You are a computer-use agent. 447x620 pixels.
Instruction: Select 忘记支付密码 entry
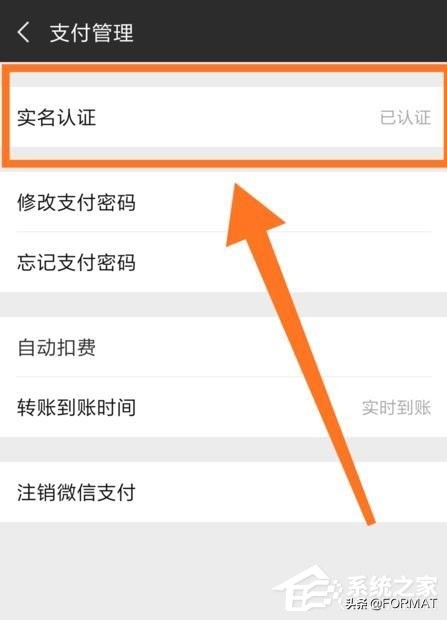[224, 262]
